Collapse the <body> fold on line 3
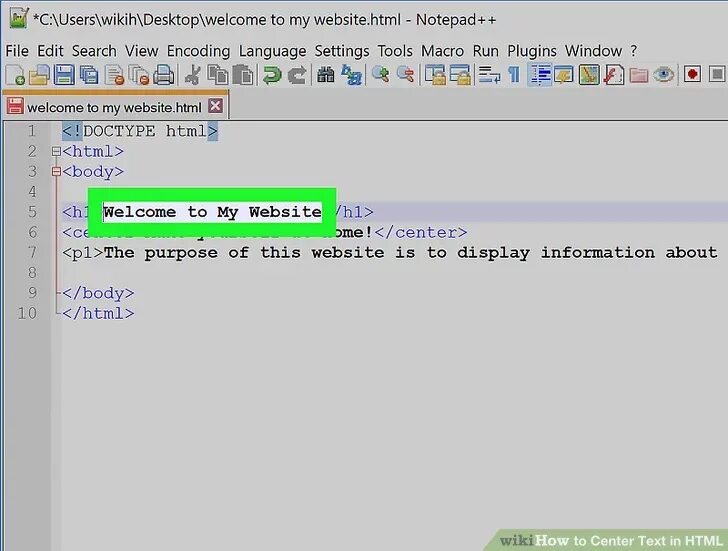 tap(56, 172)
